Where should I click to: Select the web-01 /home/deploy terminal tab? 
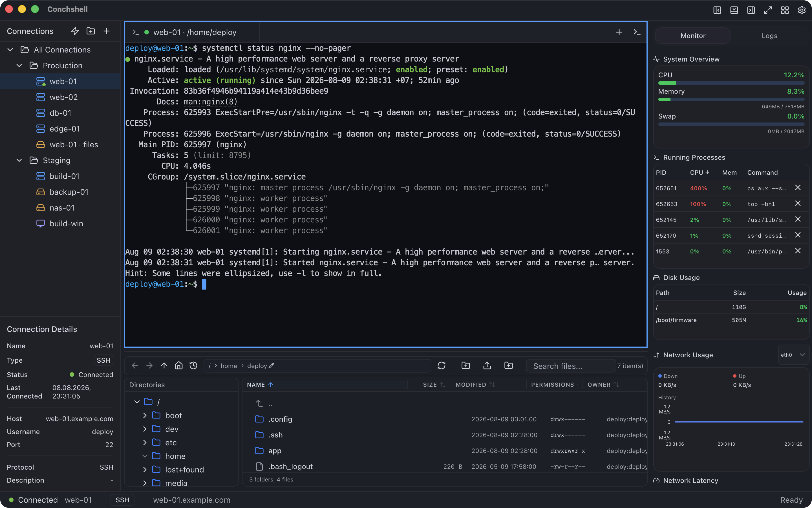click(x=192, y=32)
